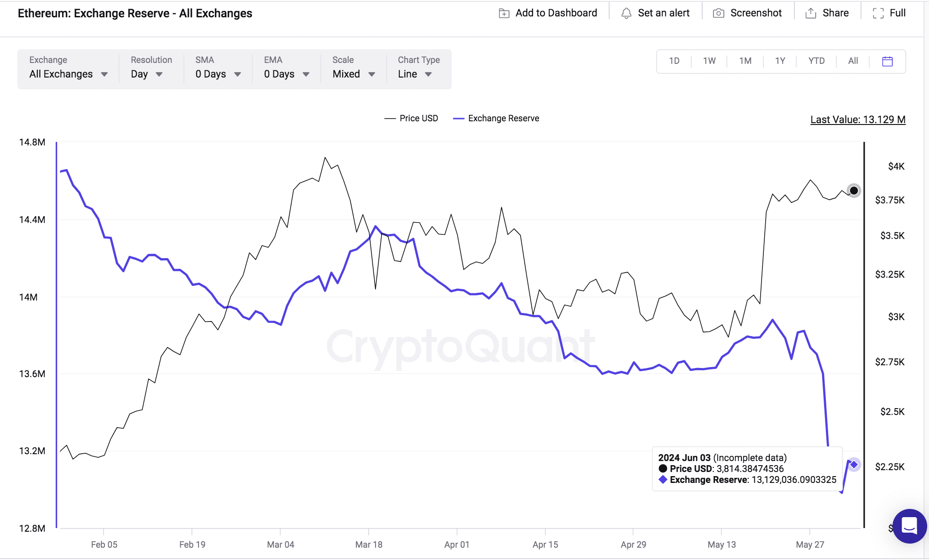Toggle the EMA 0 Days setting
The height and width of the screenshot is (560, 929).
click(x=285, y=74)
